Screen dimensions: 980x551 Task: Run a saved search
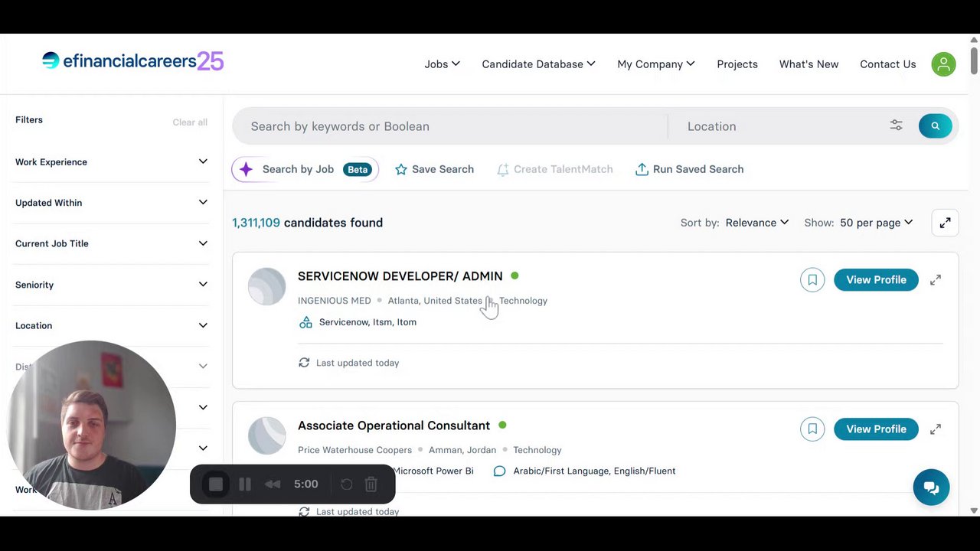[689, 169]
